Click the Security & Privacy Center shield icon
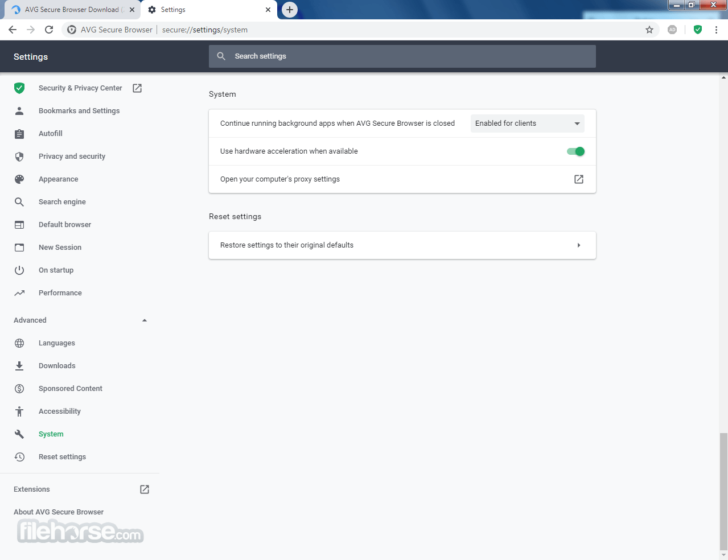This screenshot has width=728, height=560. click(x=19, y=88)
